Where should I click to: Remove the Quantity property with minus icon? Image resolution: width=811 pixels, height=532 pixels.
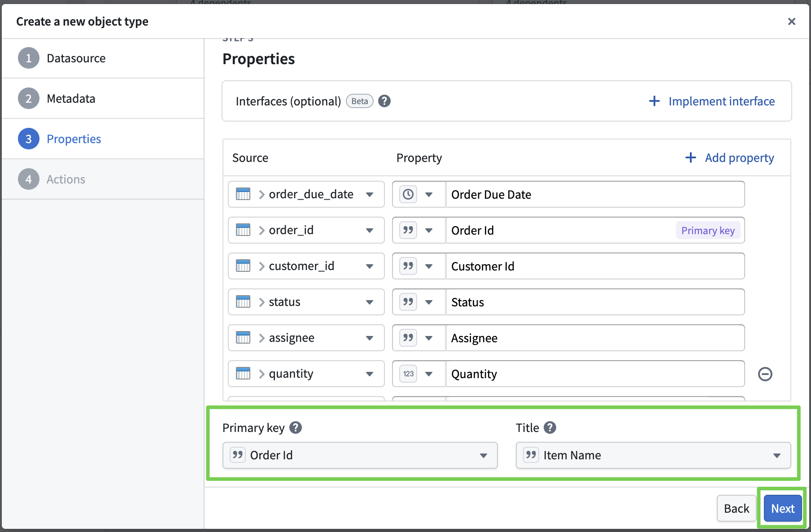tap(765, 374)
